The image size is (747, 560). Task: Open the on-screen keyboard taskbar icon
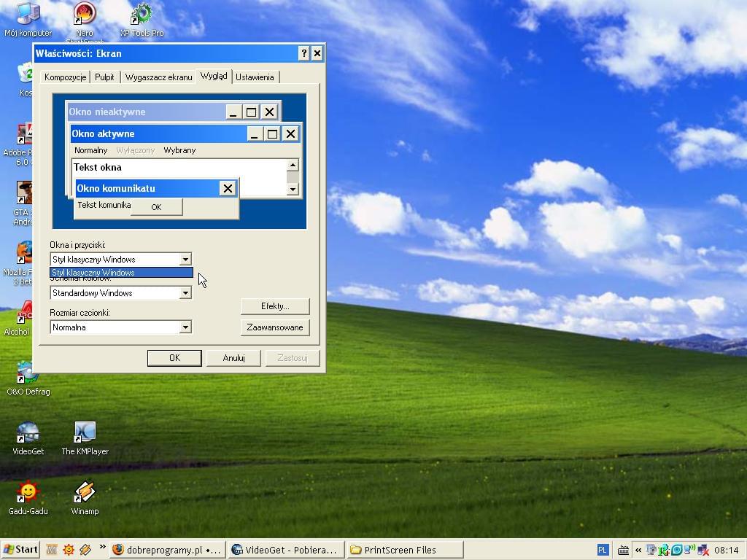(623, 551)
